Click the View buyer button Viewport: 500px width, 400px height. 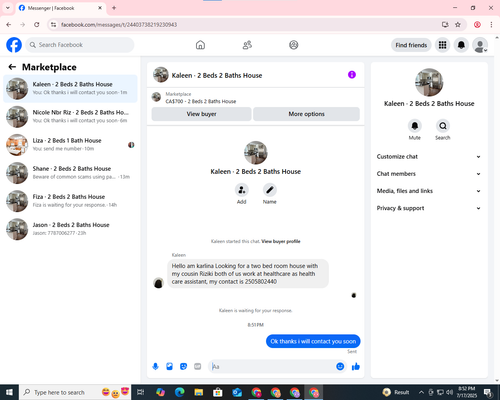[x=201, y=114]
